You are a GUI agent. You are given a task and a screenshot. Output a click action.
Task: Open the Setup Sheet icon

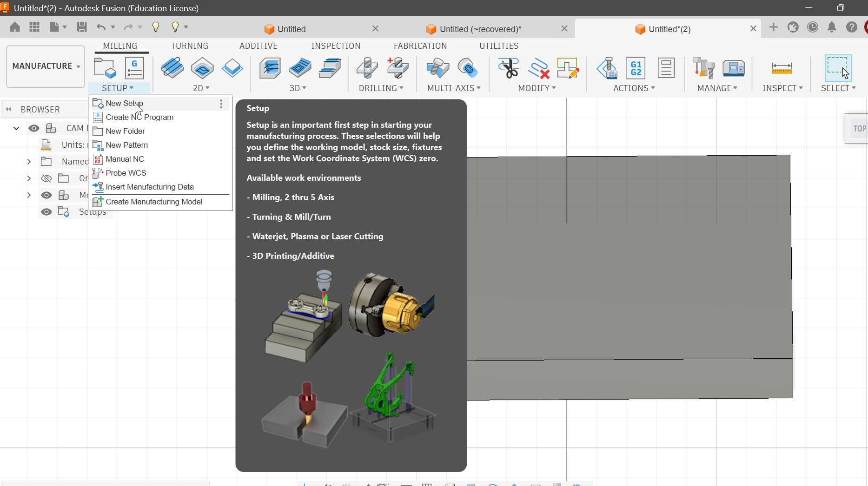click(666, 68)
